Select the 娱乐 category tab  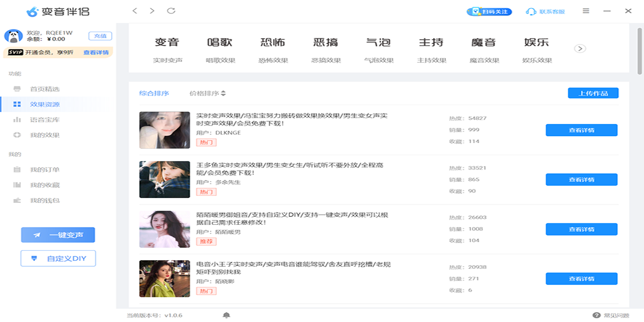537,50
